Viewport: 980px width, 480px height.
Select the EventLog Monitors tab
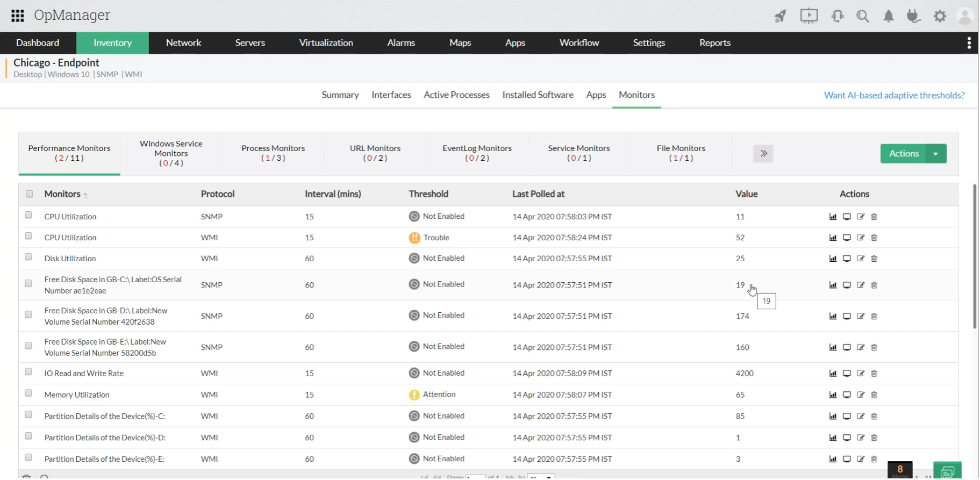(x=477, y=153)
